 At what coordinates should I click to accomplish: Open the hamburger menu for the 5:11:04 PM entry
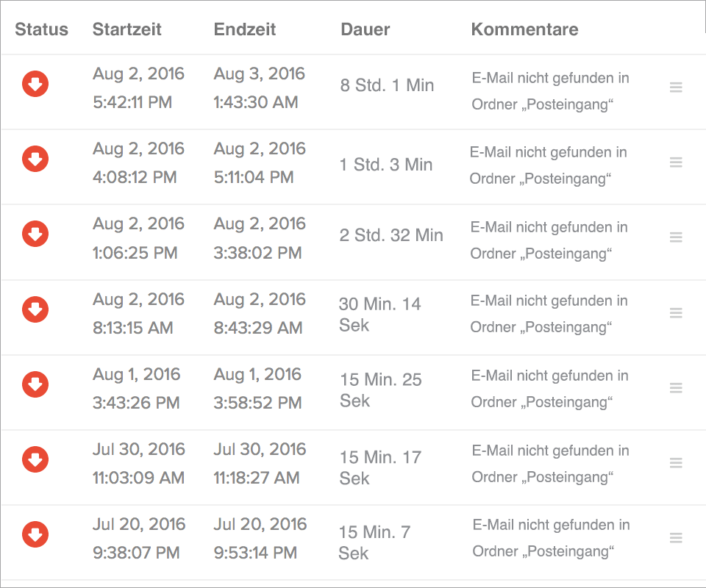(676, 162)
